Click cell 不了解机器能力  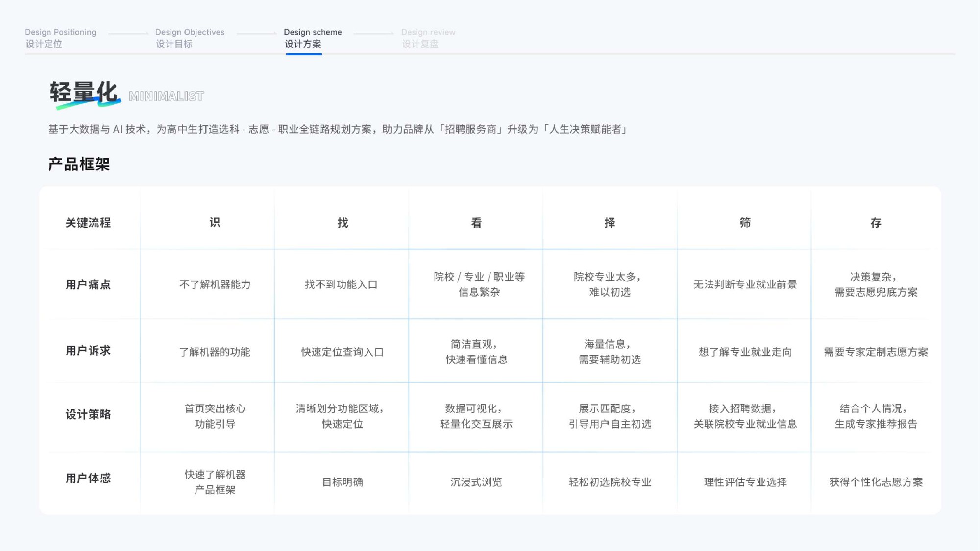coord(215,285)
